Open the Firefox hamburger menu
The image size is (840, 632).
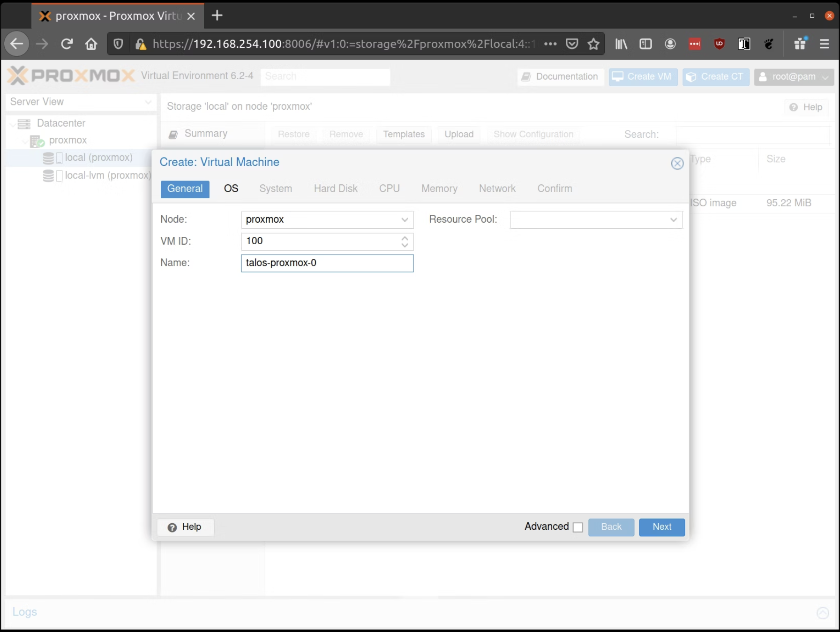pos(824,44)
